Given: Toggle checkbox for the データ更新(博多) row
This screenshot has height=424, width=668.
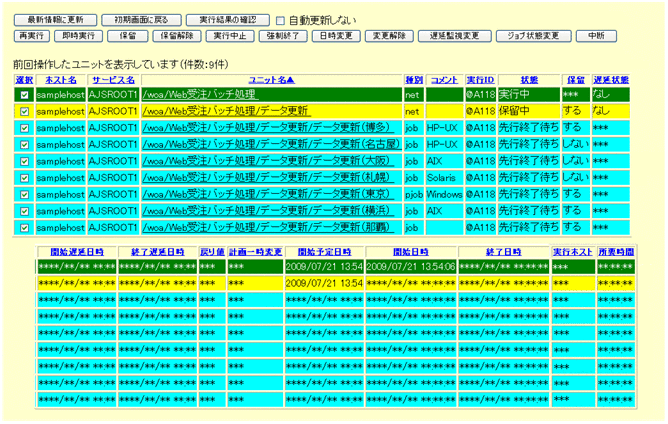Looking at the screenshot, I should click(24, 128).
